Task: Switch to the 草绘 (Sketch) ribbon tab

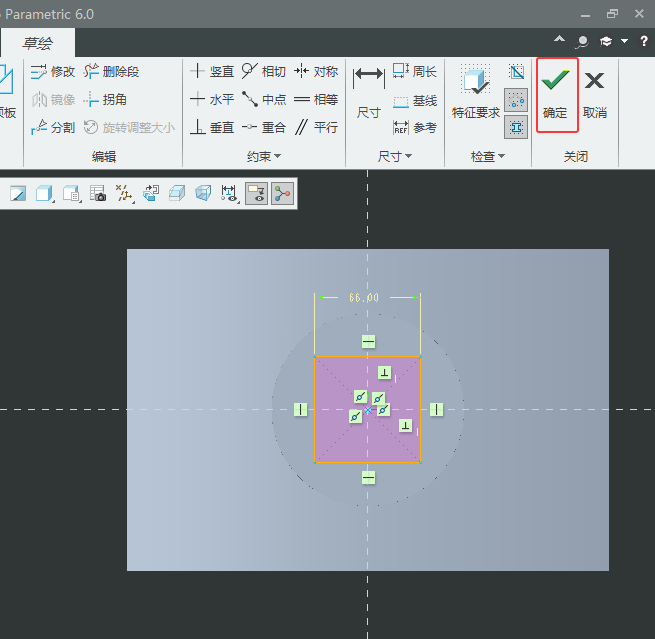Action: point(35,43)
